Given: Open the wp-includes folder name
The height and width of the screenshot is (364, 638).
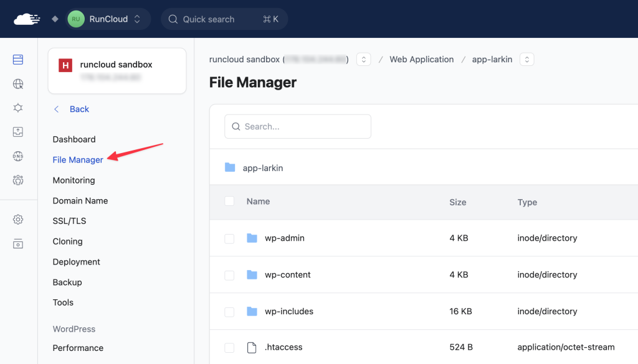Looking at the screenshot, I should (289, 311).
